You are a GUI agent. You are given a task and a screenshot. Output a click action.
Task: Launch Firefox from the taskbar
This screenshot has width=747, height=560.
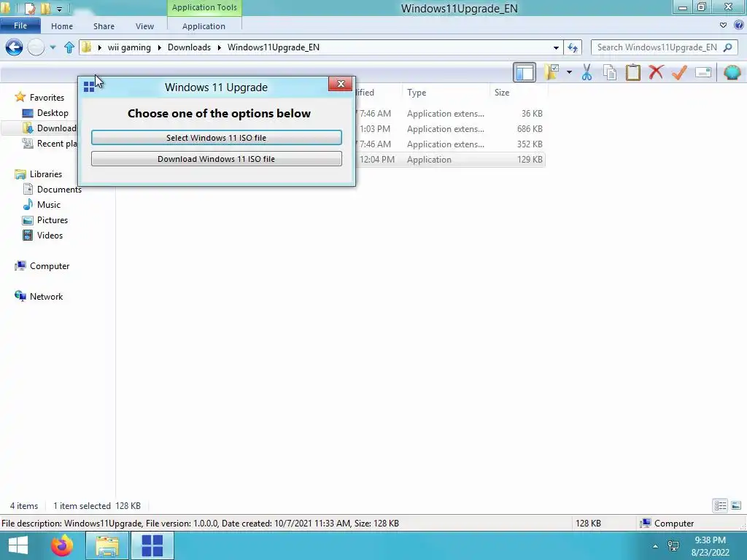coord(63,545)
